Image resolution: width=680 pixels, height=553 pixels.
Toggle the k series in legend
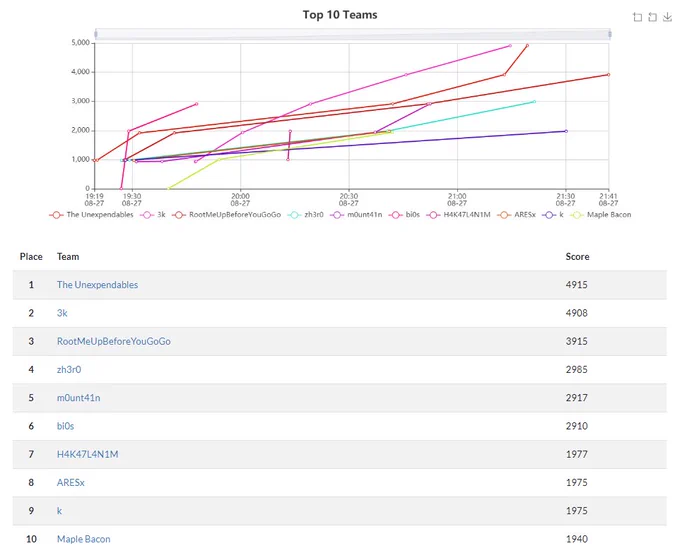(x=553, y=215)
